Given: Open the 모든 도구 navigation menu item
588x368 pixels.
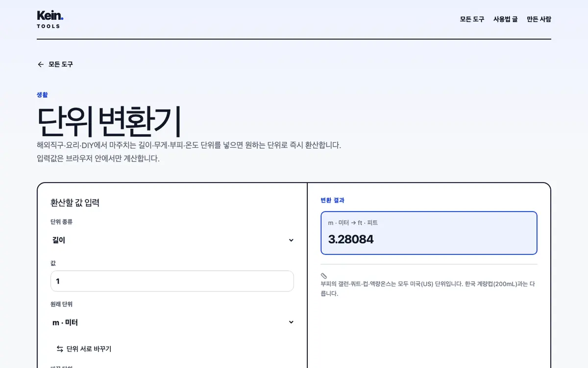Looking at the screenshot, I should pos(472,19).
